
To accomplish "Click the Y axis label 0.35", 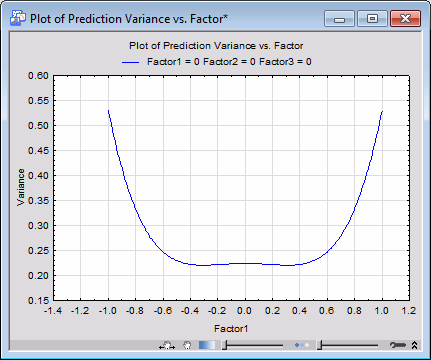I will coord(38,201).
